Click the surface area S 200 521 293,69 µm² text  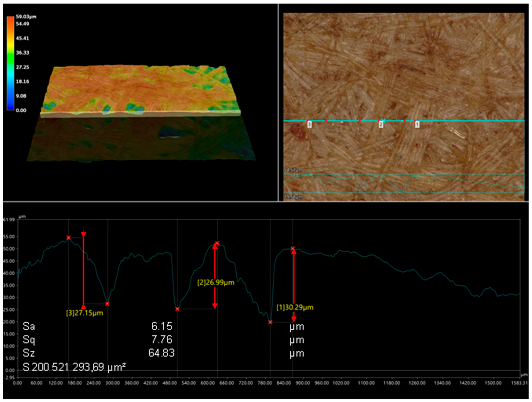click(x=74, y=367)
